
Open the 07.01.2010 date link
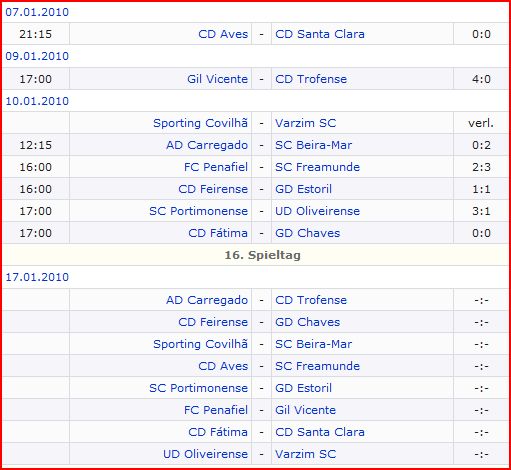click(x=37, y=12)
